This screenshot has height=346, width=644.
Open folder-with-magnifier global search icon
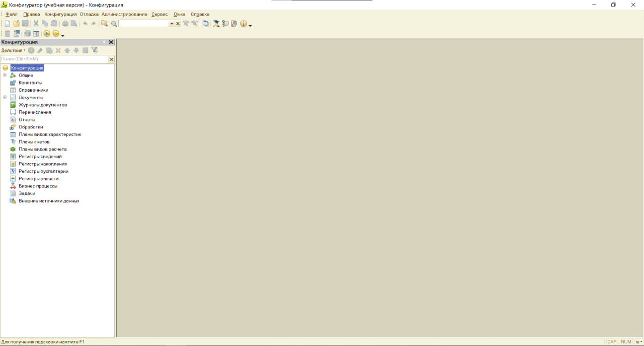tap(104, 24)
